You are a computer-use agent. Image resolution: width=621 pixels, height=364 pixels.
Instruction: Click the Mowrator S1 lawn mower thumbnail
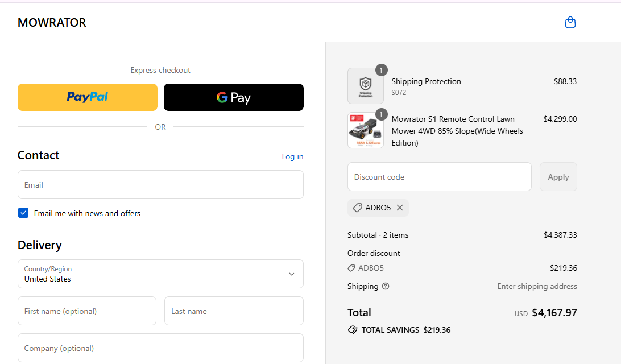tap(366, 130)
